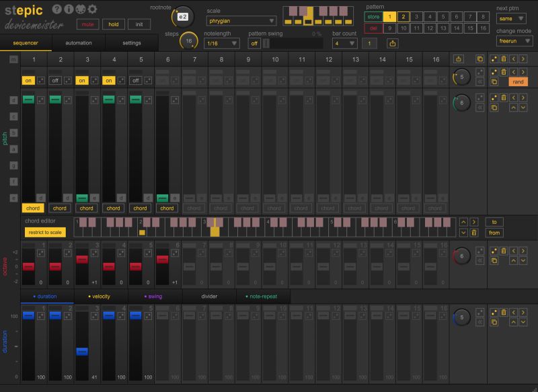
Task: Open the scale dropdown showing phrygian
Action: click(241, 21)
